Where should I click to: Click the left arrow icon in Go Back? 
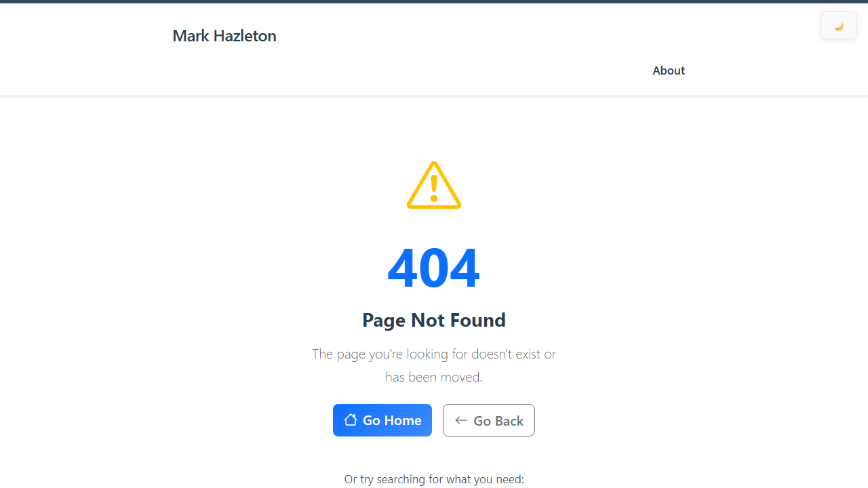[461, 420]
